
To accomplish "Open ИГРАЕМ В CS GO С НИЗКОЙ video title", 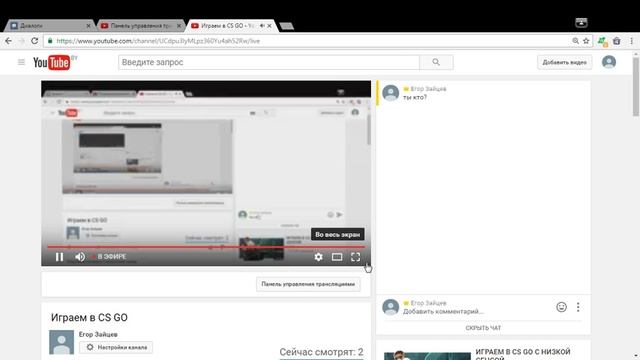I will point(523,354).
